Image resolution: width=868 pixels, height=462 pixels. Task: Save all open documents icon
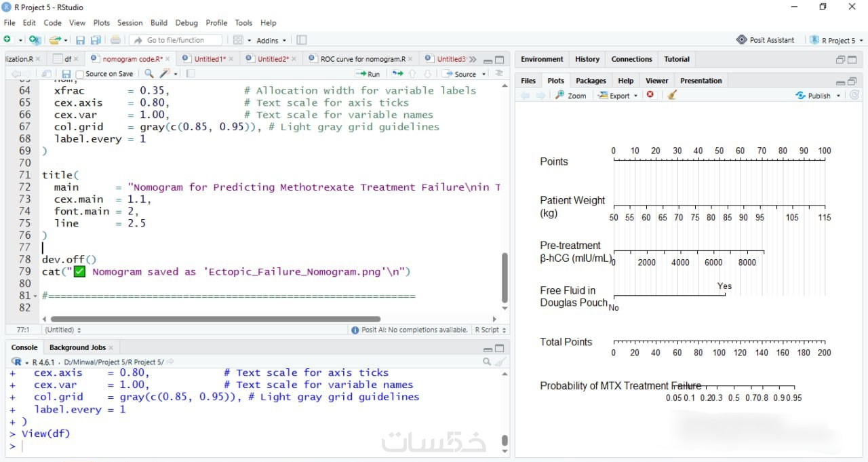pos(96,40)
